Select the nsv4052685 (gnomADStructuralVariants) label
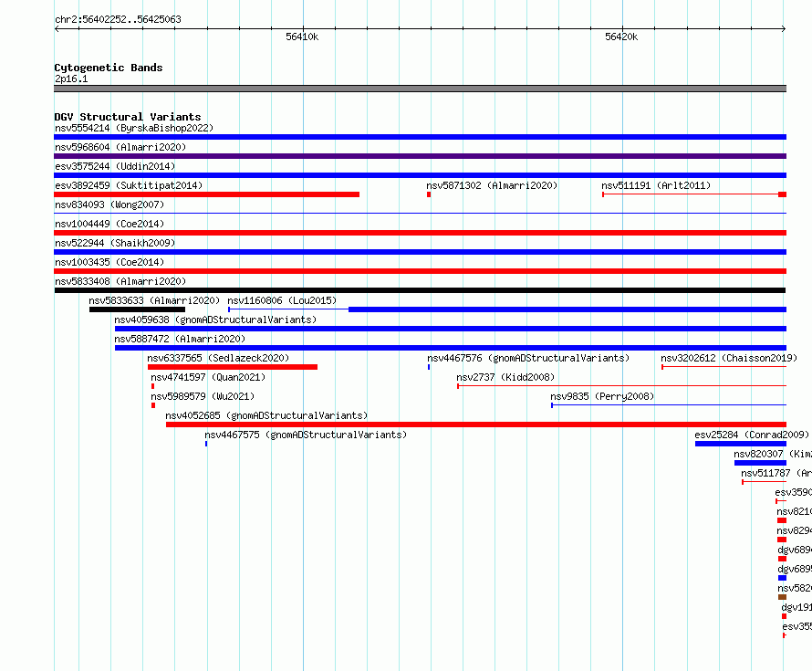 point(266,415)
